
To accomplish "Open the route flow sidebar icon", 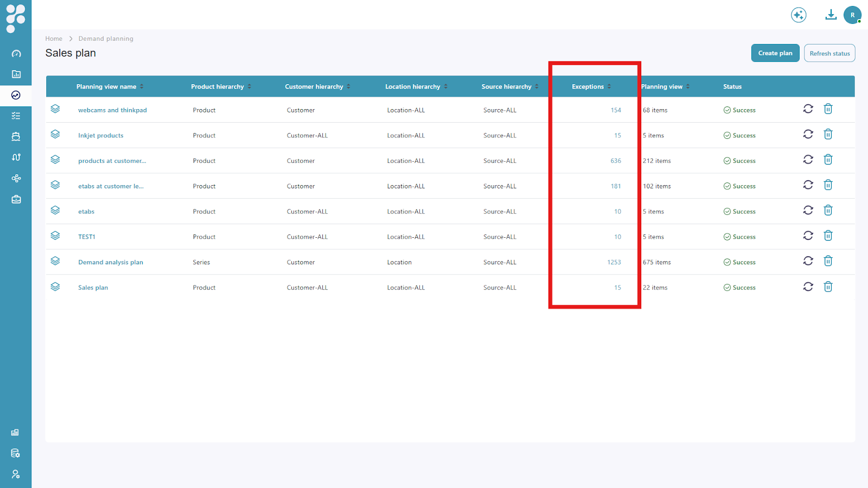I will coord(16,157).
